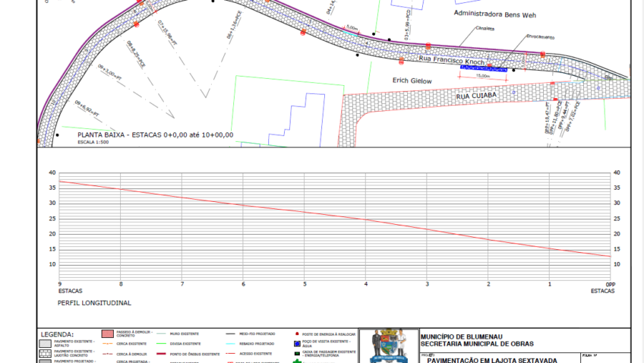Click the blue Poço de Visita legend symbol
This screenshot has width=644, height=363.
point(296,342)
